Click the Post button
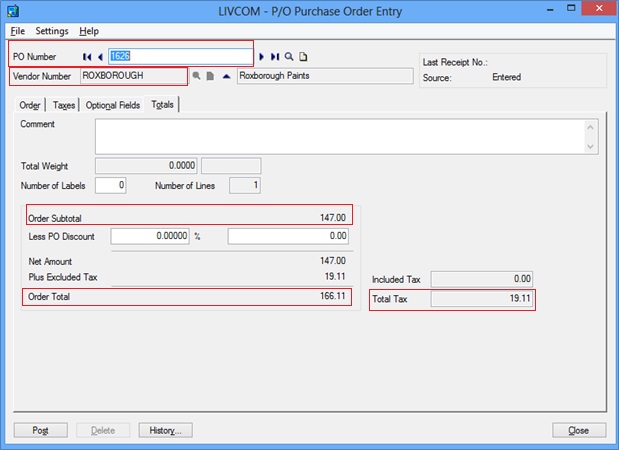Viewport: 619px width, 450px height. [x=41, y=430]
